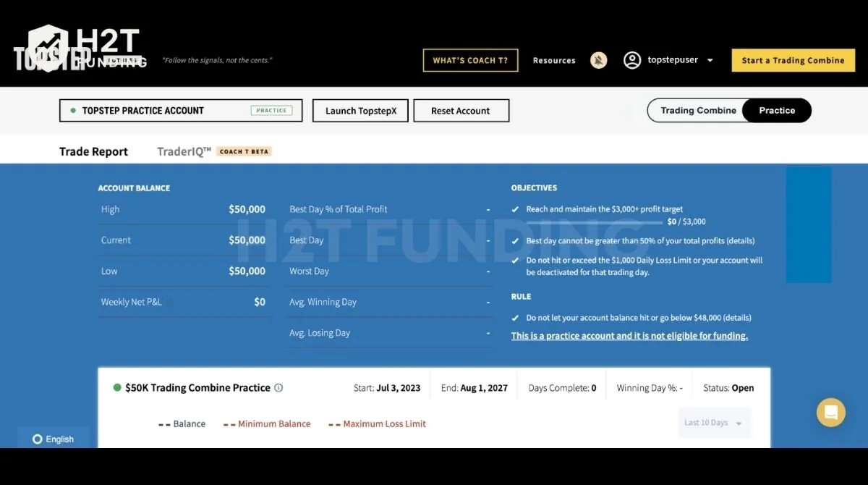Click the topstepuser username text
868x485 pixels.
(673, 60)
